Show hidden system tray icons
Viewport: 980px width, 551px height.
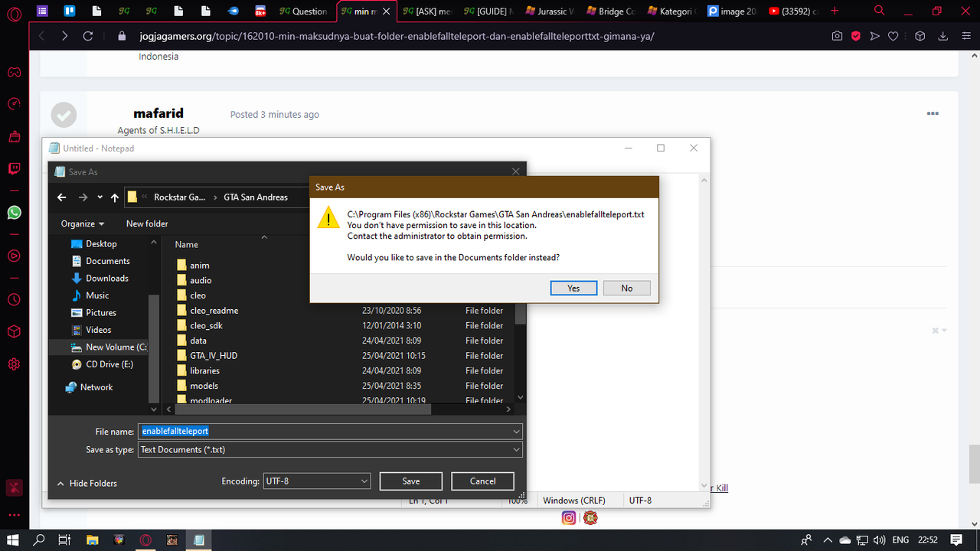pyautogui.click(x=826, y=540)
